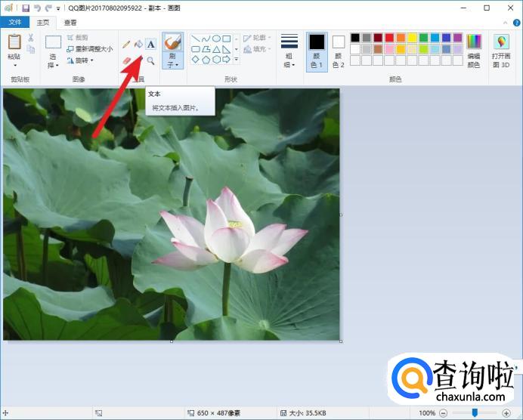This screenshot has width=523, height=420.
Task: Open Paint 3D from the ribbon
Action: tap(501, 51)
